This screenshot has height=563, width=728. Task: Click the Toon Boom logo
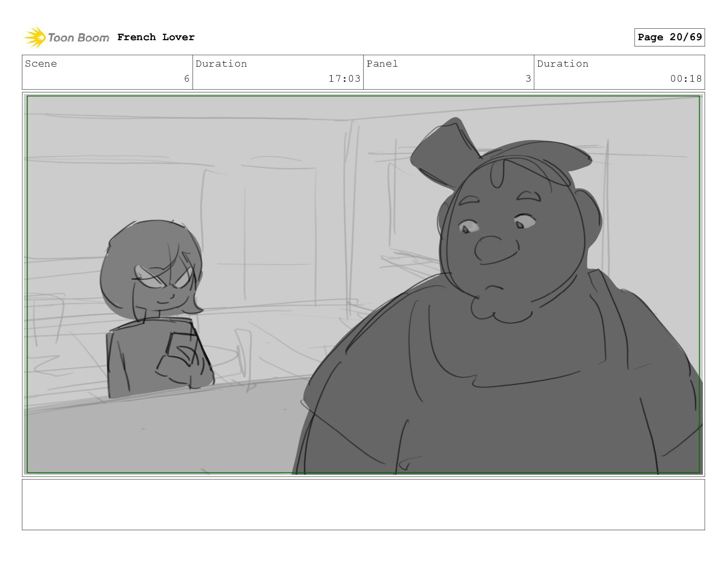pyautogui.click(x=66, y=38)
